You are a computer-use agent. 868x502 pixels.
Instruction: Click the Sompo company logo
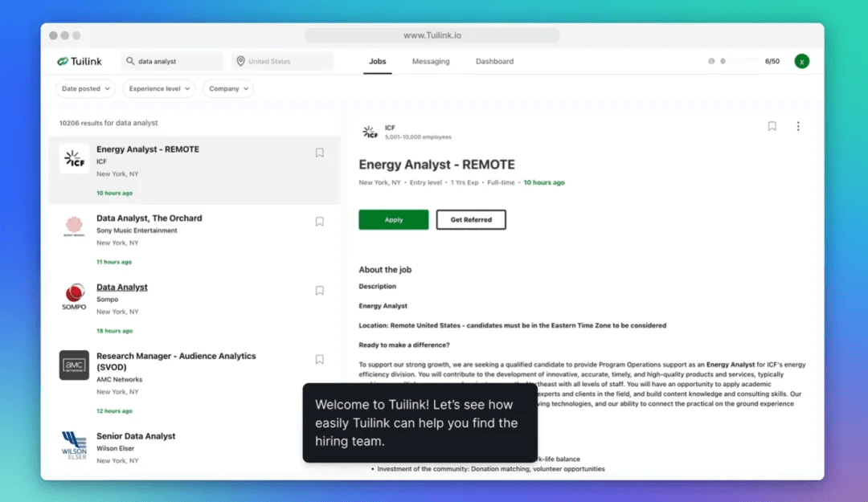[74, 296]
